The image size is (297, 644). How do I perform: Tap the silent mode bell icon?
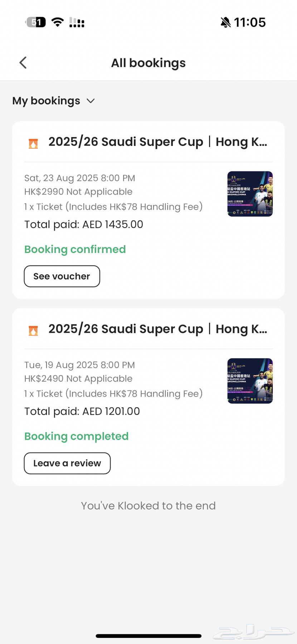pos(225,23)
